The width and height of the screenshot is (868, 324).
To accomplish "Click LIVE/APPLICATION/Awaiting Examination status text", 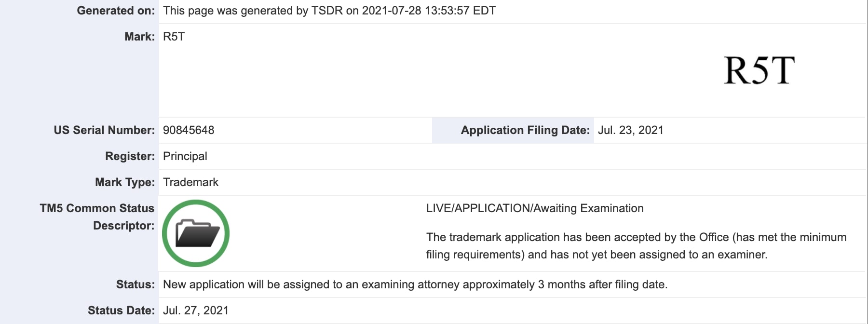I will 535,208.
